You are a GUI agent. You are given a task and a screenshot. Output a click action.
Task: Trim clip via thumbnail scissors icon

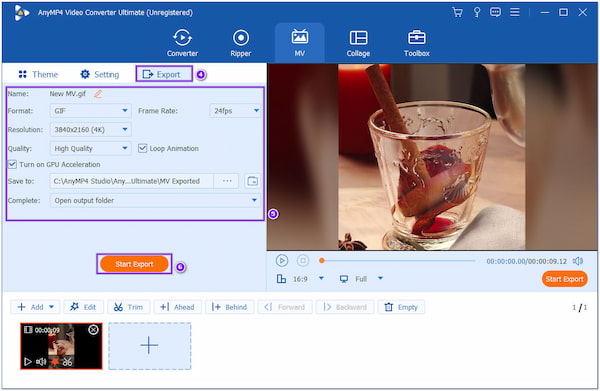(x=68, y=361)
